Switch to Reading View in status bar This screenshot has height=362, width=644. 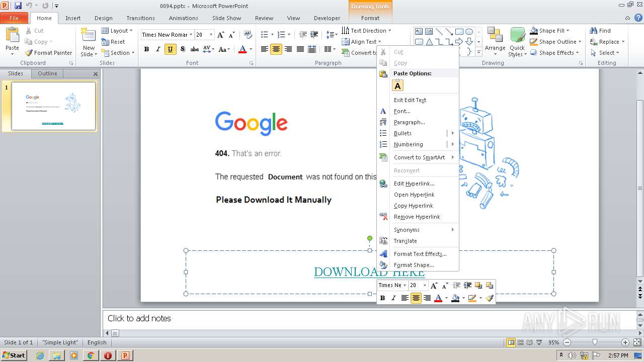pyautogui.click(x=530, y=342)
